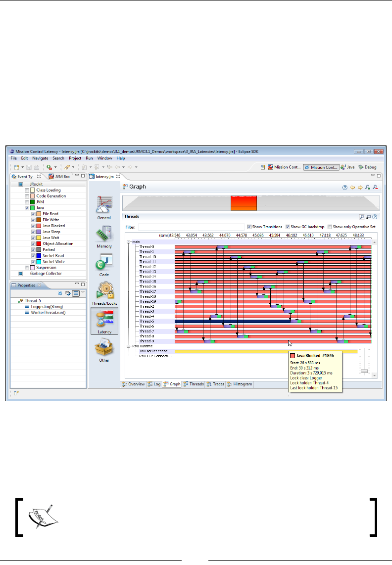Switch to the Traces tab

pos(216,384)
